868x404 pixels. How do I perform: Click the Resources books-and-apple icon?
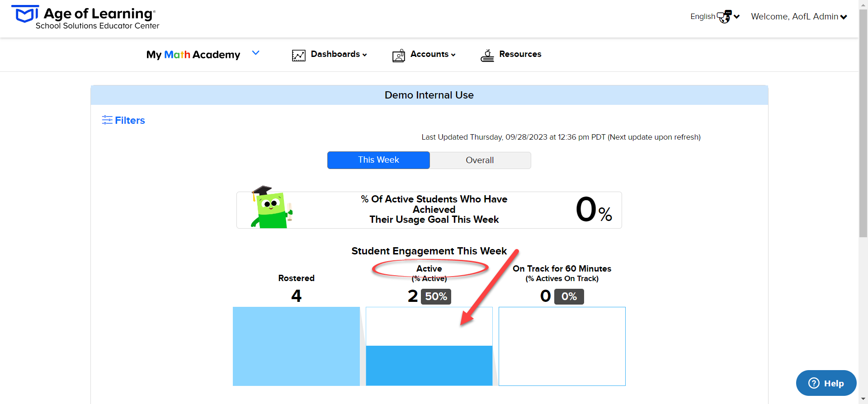(x=487, y=56)
